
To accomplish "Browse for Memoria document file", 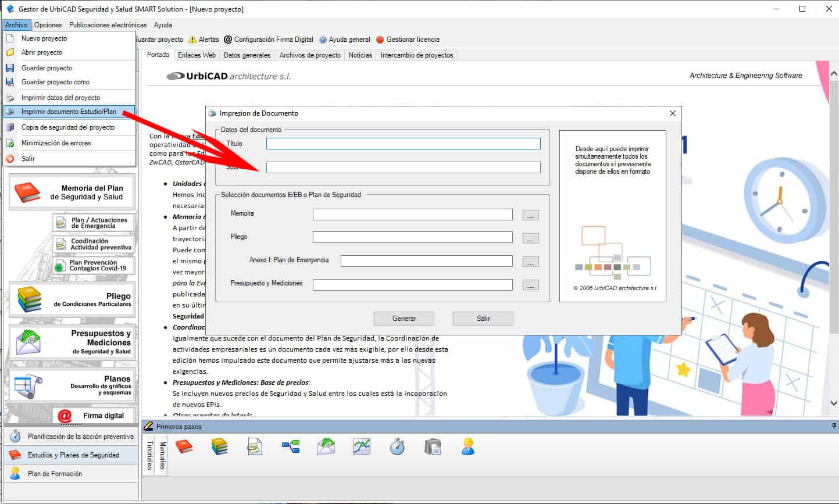I will coord(530,215).
